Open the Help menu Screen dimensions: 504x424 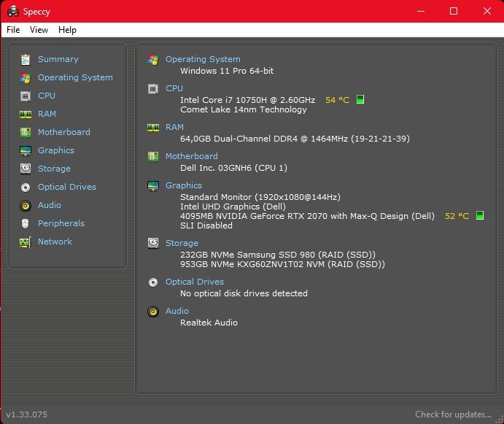pos(67,30)
